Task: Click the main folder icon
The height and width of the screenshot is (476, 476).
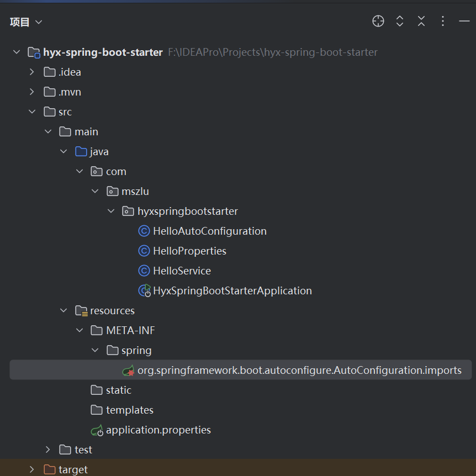Action: [65, 131]
